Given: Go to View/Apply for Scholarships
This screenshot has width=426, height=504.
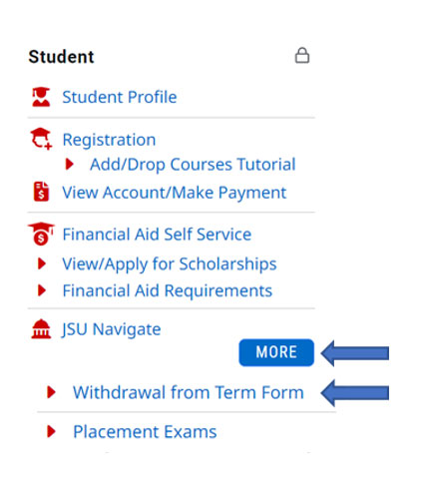Looking at the screenshot, I should 170,264.
